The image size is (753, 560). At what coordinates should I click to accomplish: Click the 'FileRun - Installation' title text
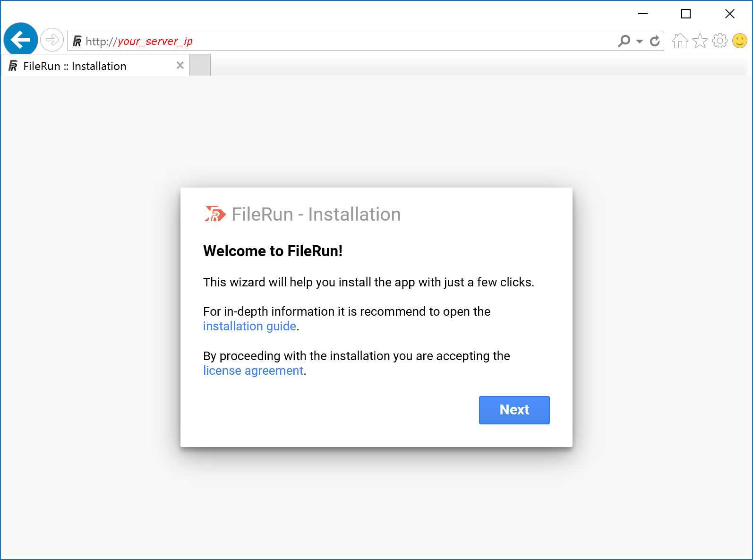(x=316, y=214)
